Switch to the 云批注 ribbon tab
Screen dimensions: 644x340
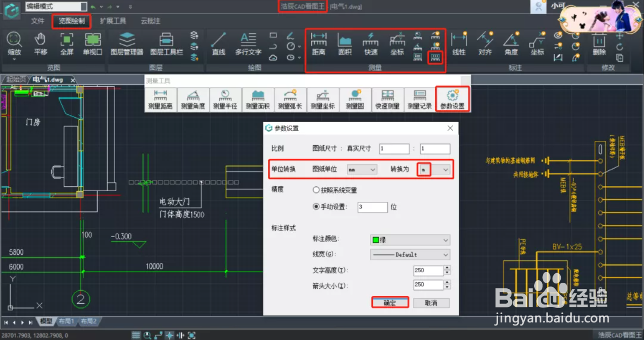[151, 21]
